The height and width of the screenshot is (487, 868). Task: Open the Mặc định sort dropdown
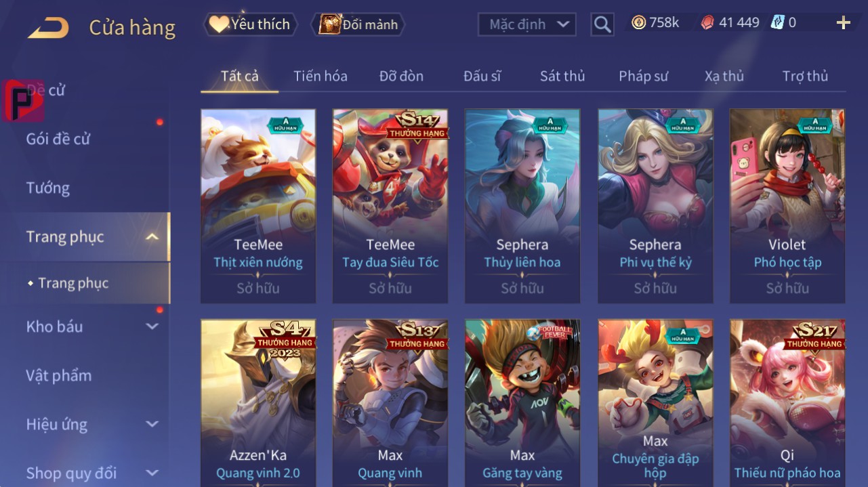click(527, 24)
